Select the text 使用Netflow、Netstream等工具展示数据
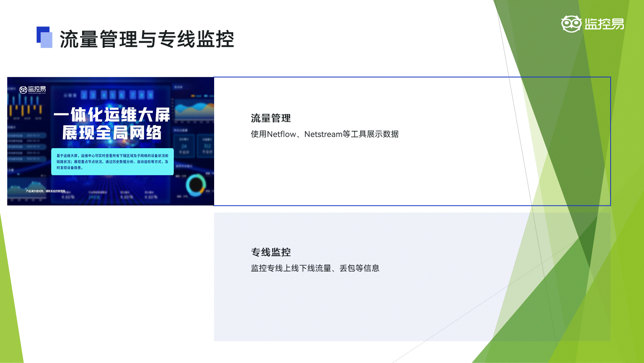The image size is (644, 363). pyautogui.click(x=324, y=134)
